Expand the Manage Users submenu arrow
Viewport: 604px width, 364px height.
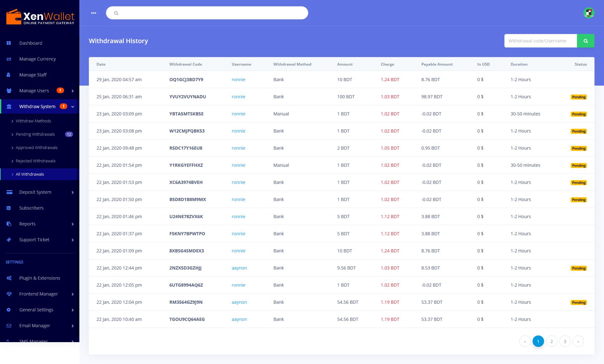pyautogui.click(x=73, y=91)
